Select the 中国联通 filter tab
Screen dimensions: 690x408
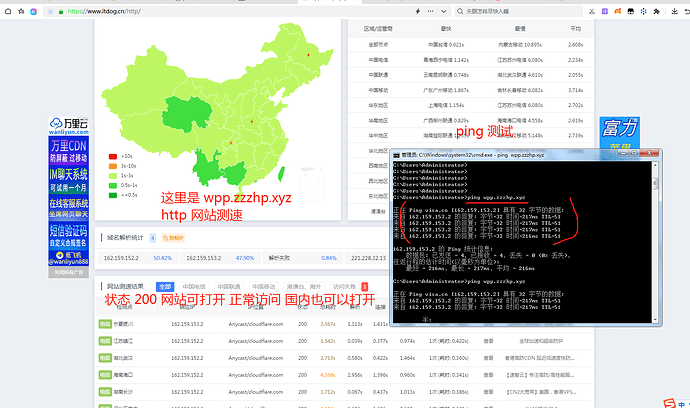point(229,286)
